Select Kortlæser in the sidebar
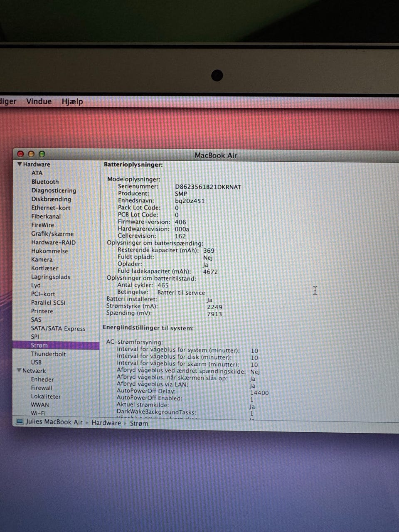This screenshot has height=532, width=399. (x=44, y=268)
